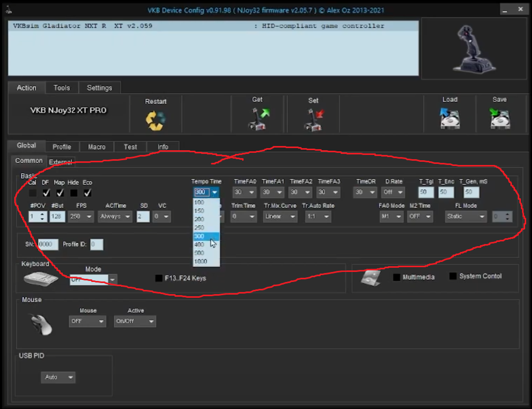This screenshot has width=532, height=409.
Task: Click the Load from disk icon
Action: 450,119
